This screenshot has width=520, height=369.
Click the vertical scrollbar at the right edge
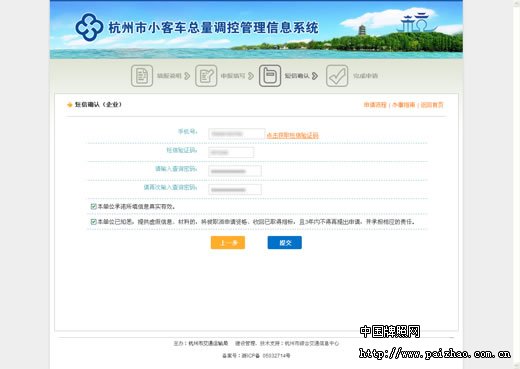pos(516,184)
